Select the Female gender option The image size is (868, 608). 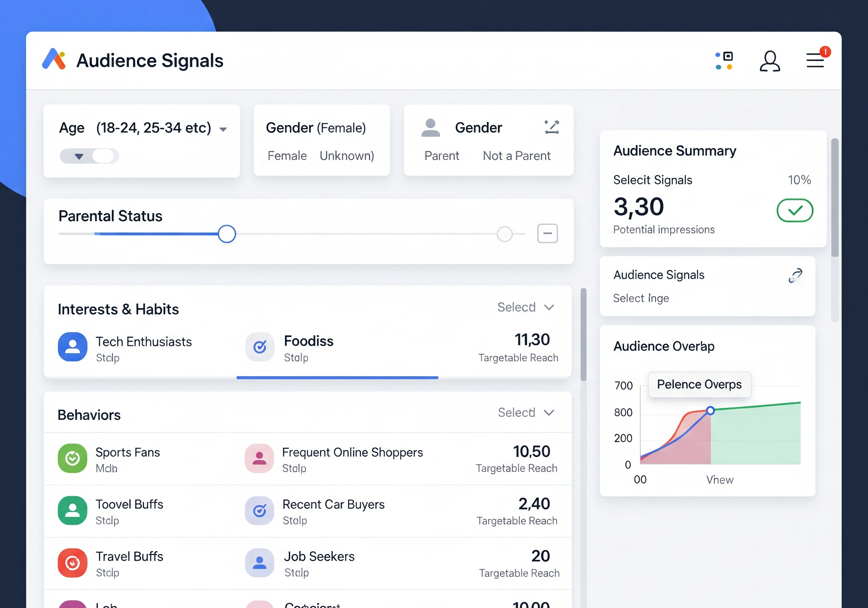(x=287, y=155)
